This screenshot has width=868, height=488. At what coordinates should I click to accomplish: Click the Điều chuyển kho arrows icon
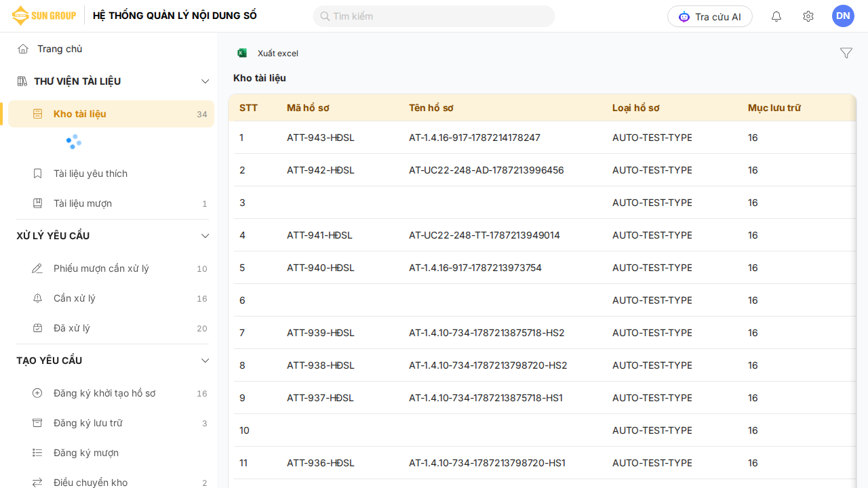click(x=37, y=483)
